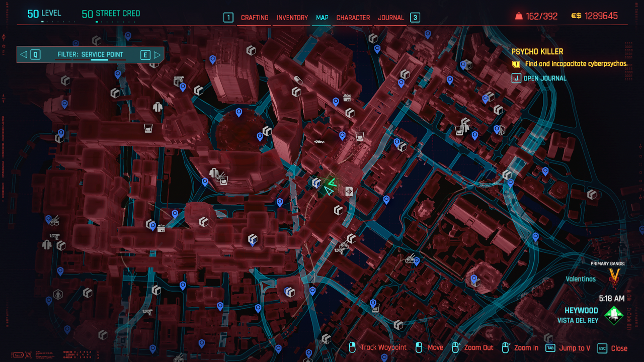This screenshot has height=362, width=644.
Task: Switch to the Inventory tab
Action: [x=292, y=18]
